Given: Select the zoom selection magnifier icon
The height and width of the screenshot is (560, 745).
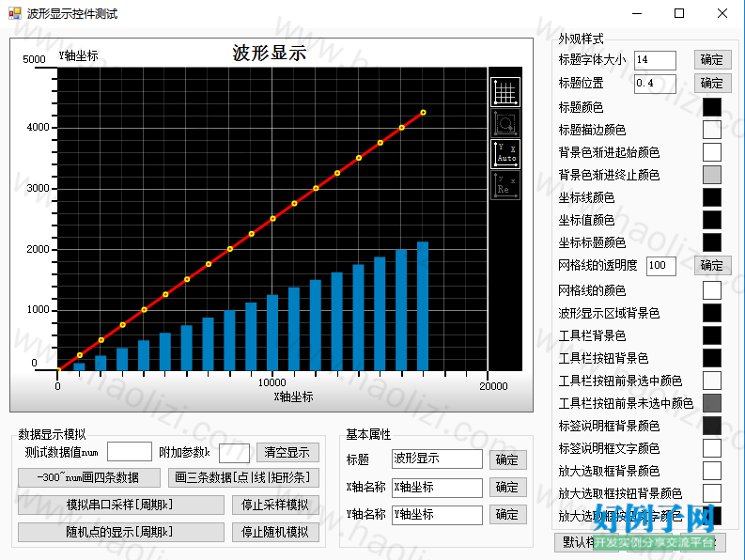Looking at the screenshot, I should pos(505,123).
